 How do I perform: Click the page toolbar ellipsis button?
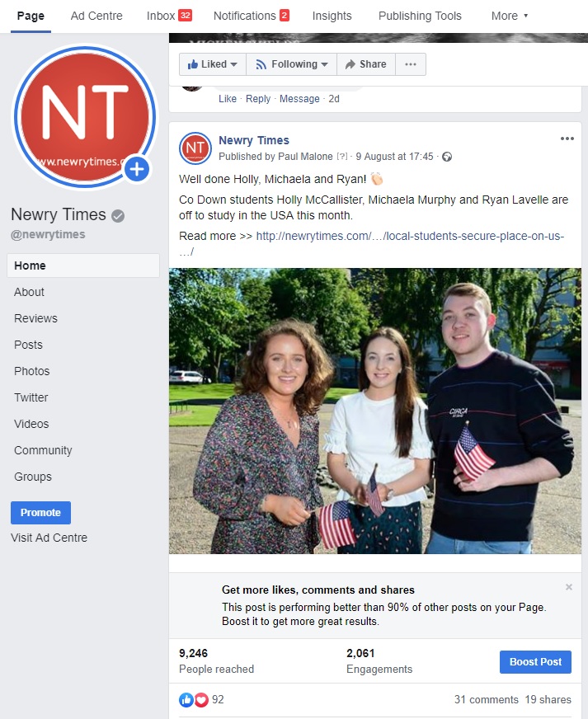411,64
